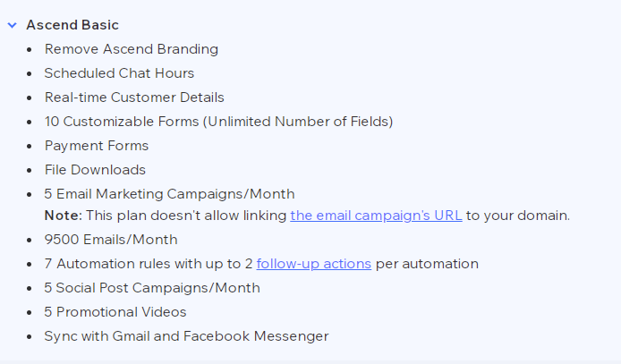Open the email campaign's URL link
Image resolution: width=621 pixels, height=364 pixels.
376,216
